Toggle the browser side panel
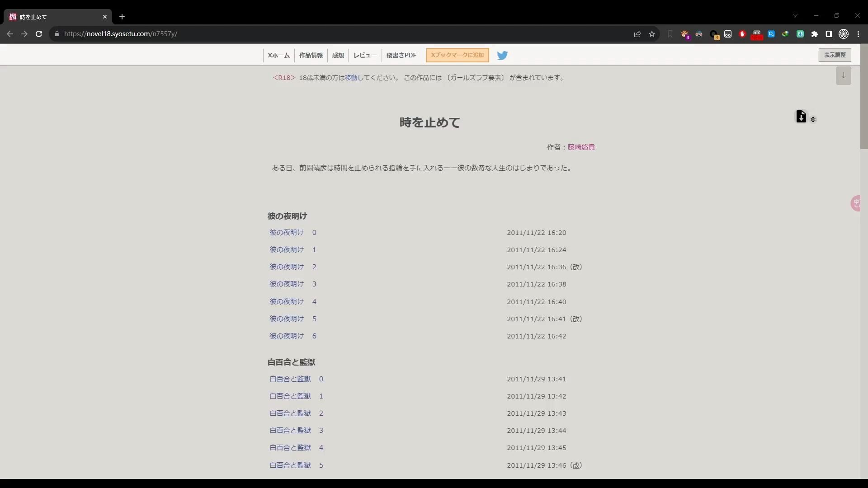Image resolution: width=868 pixels, height=488 pixels. pyautogui.click(x=829, y=34)
